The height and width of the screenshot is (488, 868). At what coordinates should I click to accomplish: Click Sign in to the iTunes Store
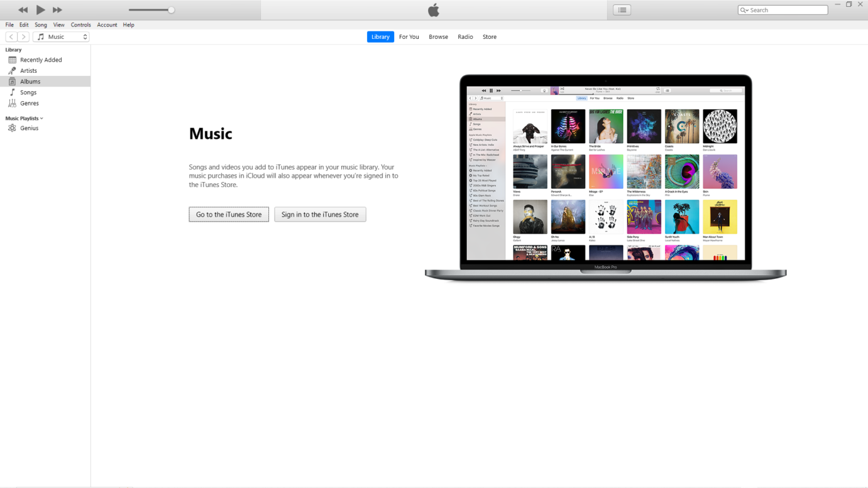(x=320, y=214)
